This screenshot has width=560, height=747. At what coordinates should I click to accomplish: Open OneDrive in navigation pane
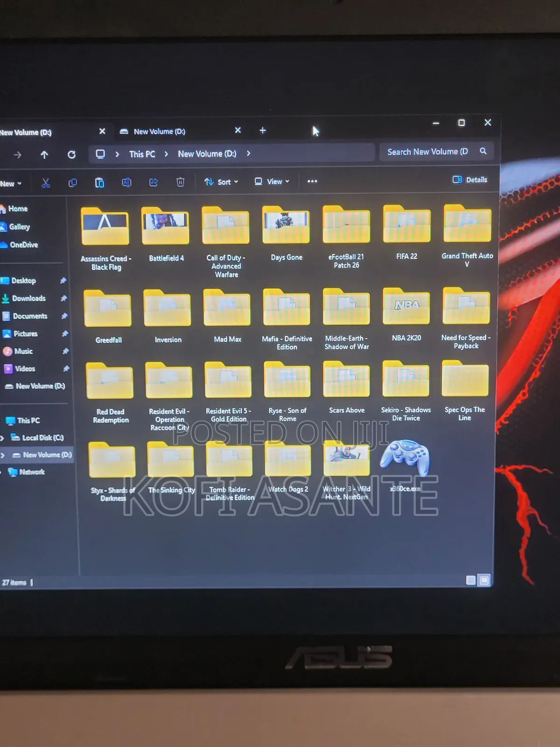(x=19, y=245)
